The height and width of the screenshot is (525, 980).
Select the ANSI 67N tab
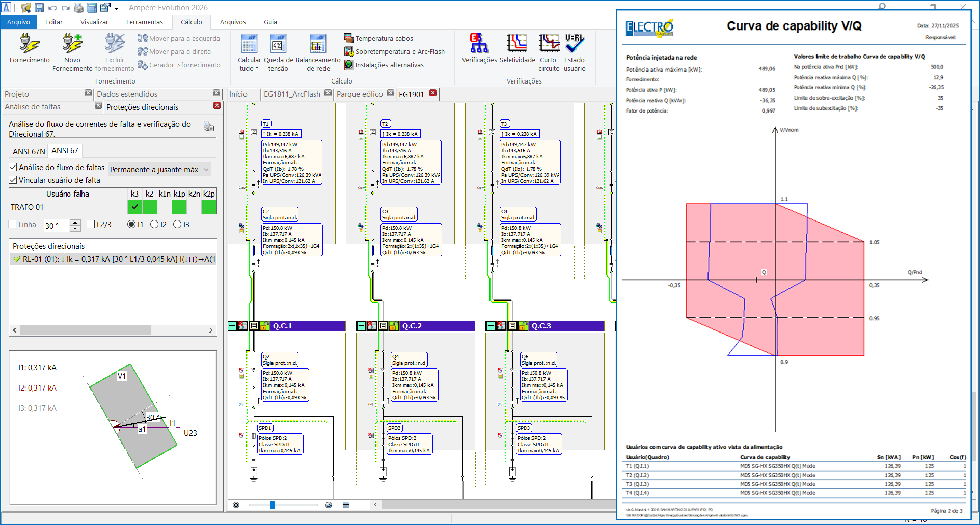(29, 151)
